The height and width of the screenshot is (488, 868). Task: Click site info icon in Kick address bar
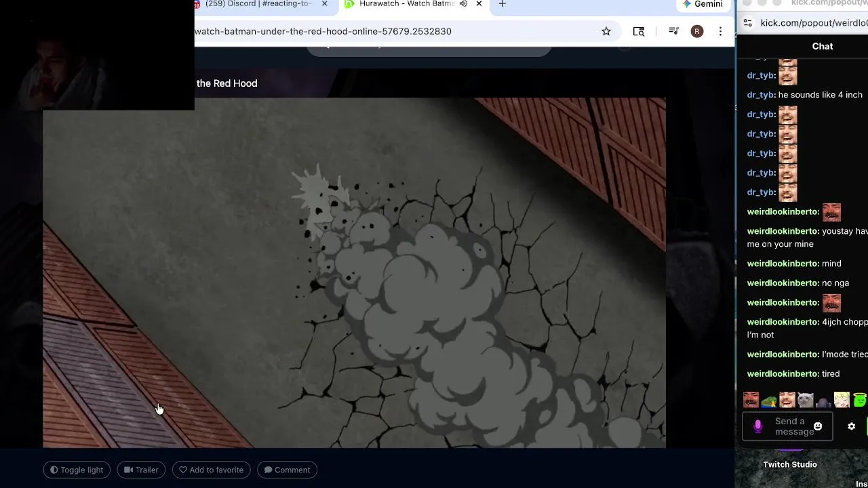point(747,23)
